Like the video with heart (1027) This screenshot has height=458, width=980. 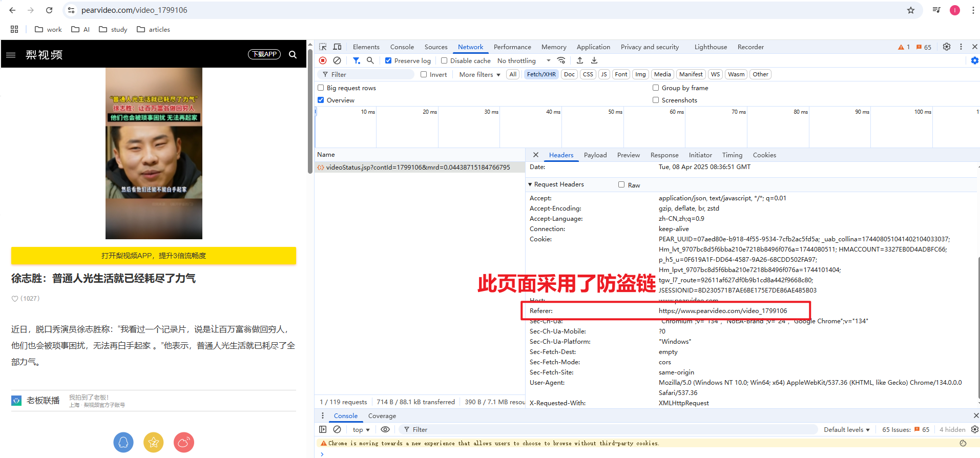point(25,298)
